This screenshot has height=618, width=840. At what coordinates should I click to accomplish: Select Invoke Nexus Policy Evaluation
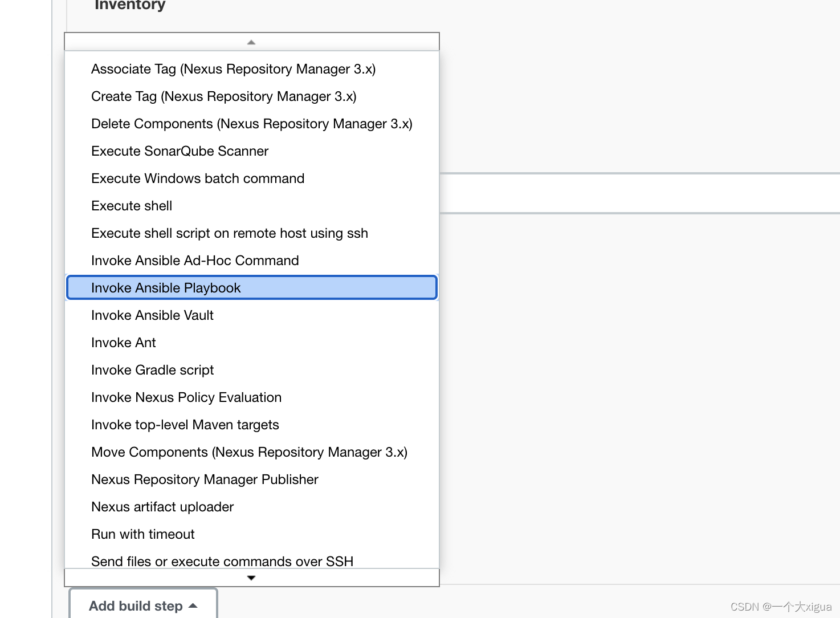tap(186, 397)
